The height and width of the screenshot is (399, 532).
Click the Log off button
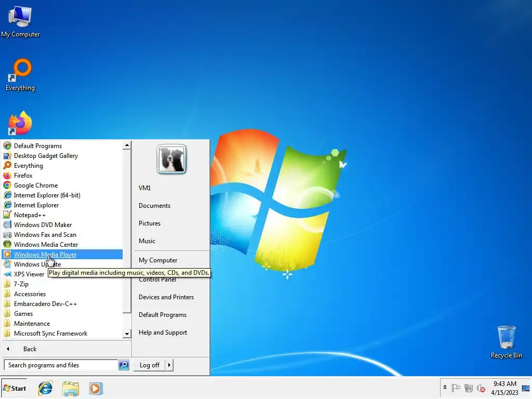click(150, 365)
